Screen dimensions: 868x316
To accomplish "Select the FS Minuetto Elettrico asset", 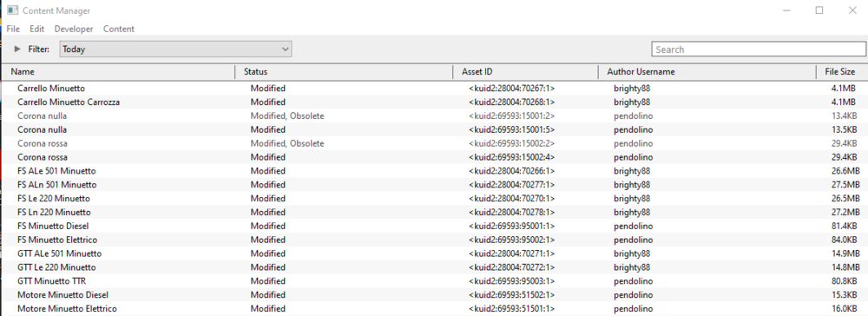I will tap(434, 240).
